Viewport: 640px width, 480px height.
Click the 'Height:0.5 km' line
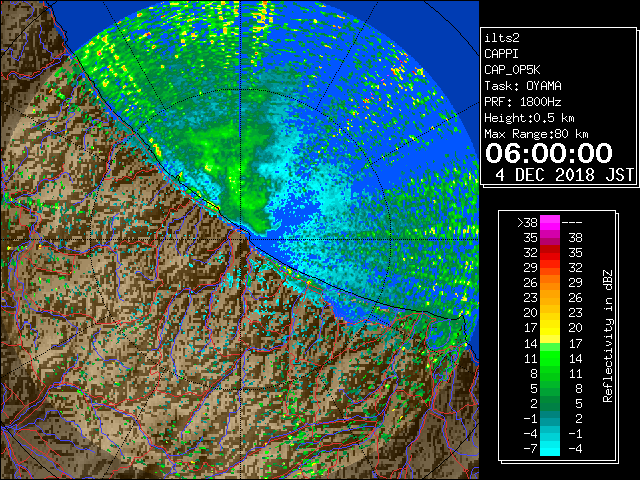[x=529, y=118]
